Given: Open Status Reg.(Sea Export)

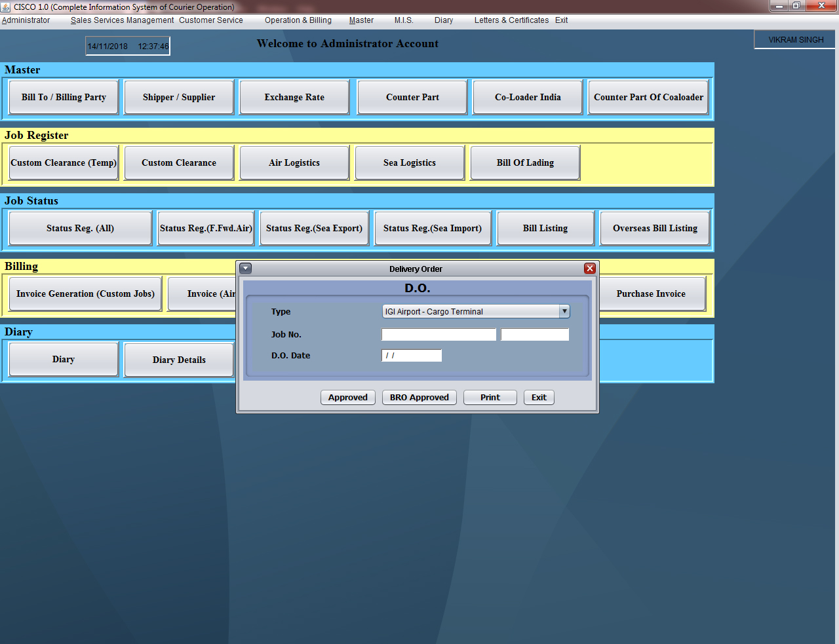Looking at the screenshot, I should 315,228.
